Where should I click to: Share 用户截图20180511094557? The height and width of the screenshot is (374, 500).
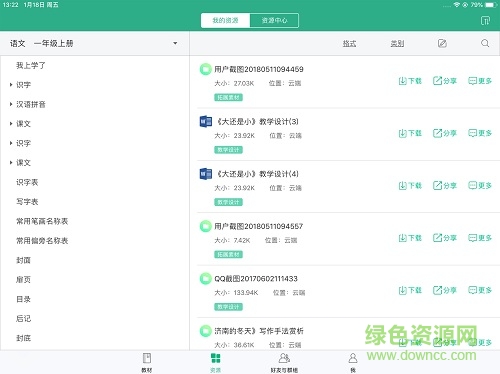(445, 238)
